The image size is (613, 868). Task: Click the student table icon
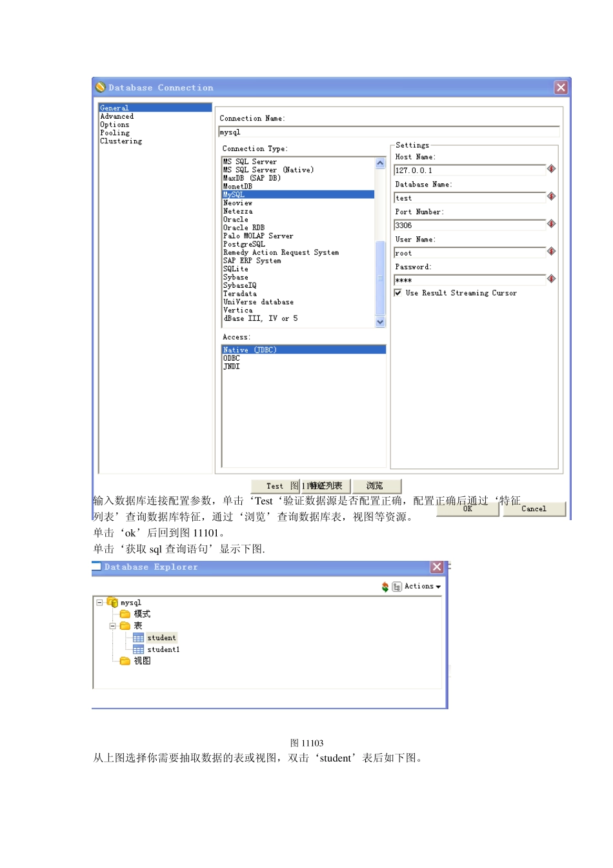[x=138, y=638]
